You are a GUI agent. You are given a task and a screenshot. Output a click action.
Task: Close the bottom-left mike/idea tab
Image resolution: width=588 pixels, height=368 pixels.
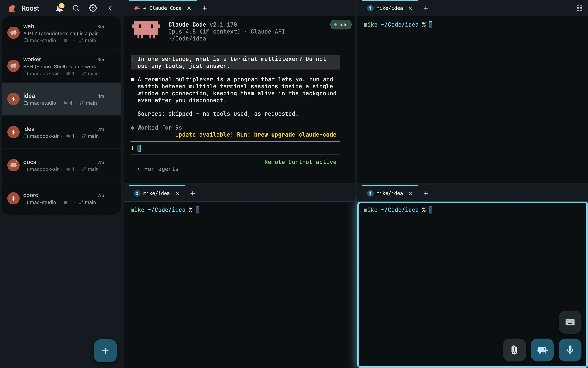[177, 193]
